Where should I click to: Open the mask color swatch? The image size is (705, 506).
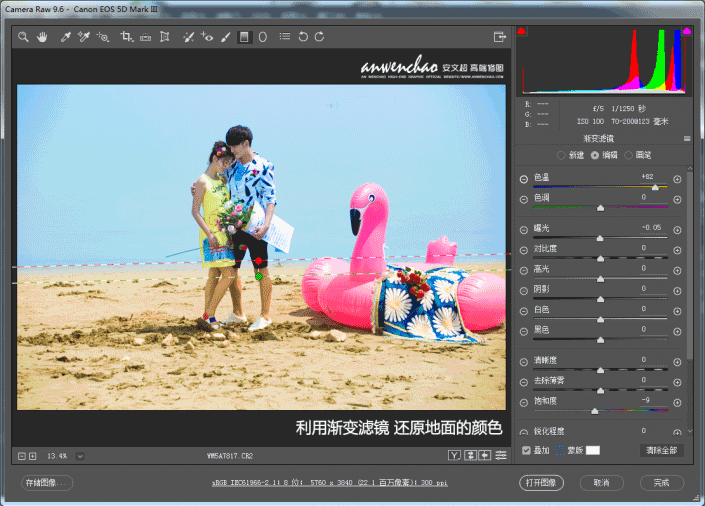pos(593,450)
